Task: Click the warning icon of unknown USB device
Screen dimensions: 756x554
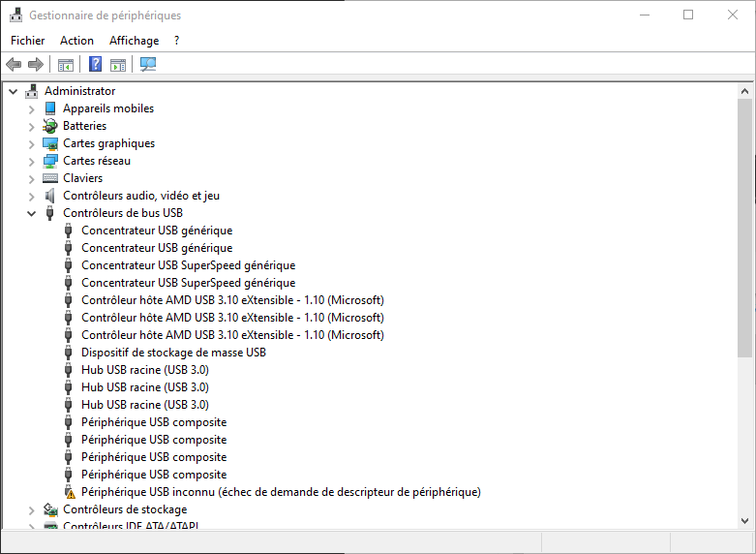Action: click(x=70, y=492)
